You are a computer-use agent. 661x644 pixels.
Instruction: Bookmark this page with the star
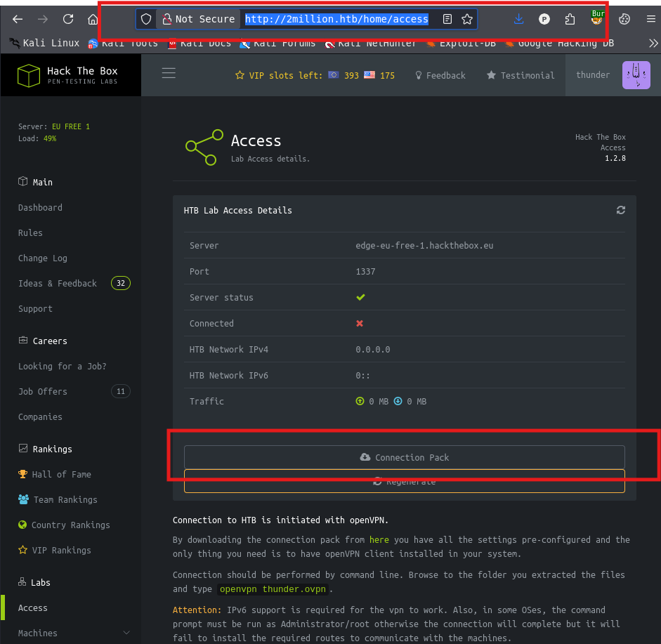click(x=466, y=19)
